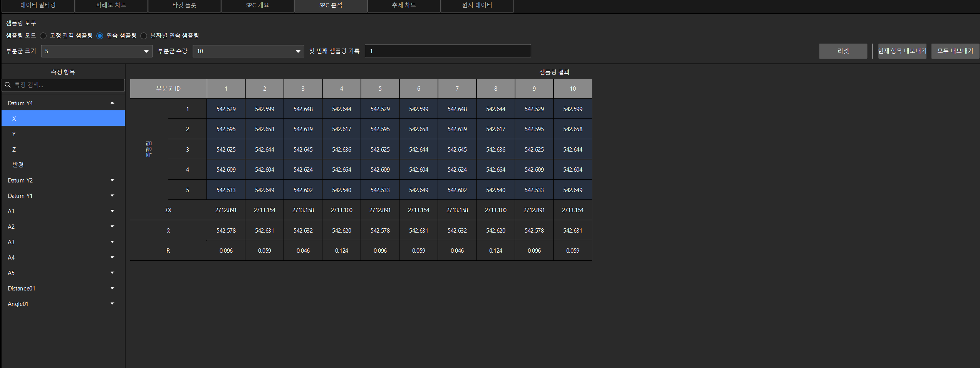This screenshot has width=980, height=368.
Task: Click the 첫 번째 샘플링 기록 input field
Action: tap(448, 51)
